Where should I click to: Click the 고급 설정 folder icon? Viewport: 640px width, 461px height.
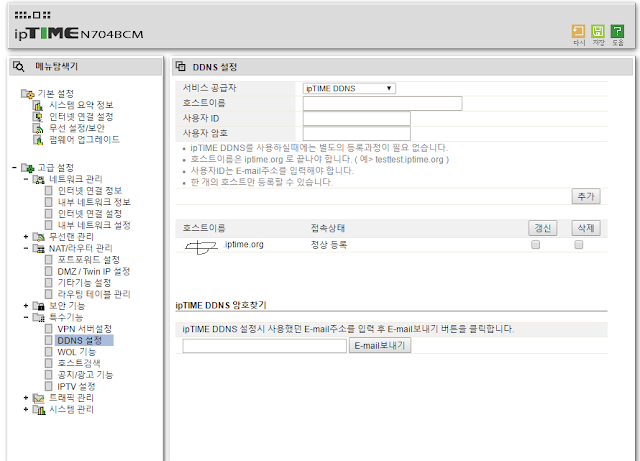click(28, 168)
